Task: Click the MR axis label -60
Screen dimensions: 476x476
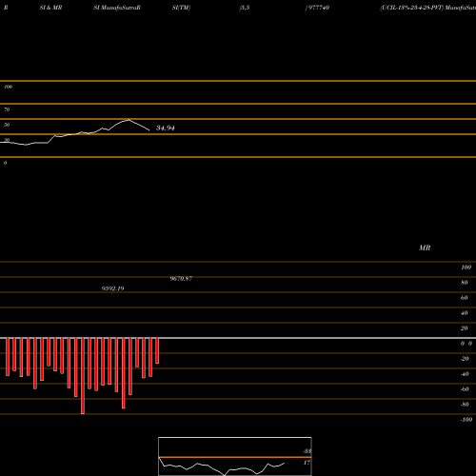Action: tap(465, 389)
